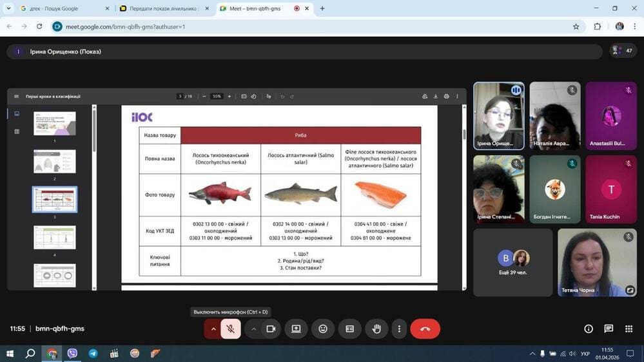
Task: Open Telegram from the Windows taskbar
Action: click(93, 354)
